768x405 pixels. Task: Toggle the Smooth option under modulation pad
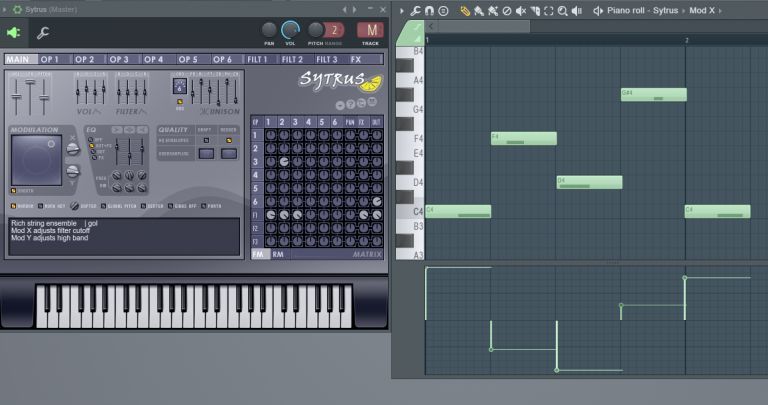coord(14,191)
